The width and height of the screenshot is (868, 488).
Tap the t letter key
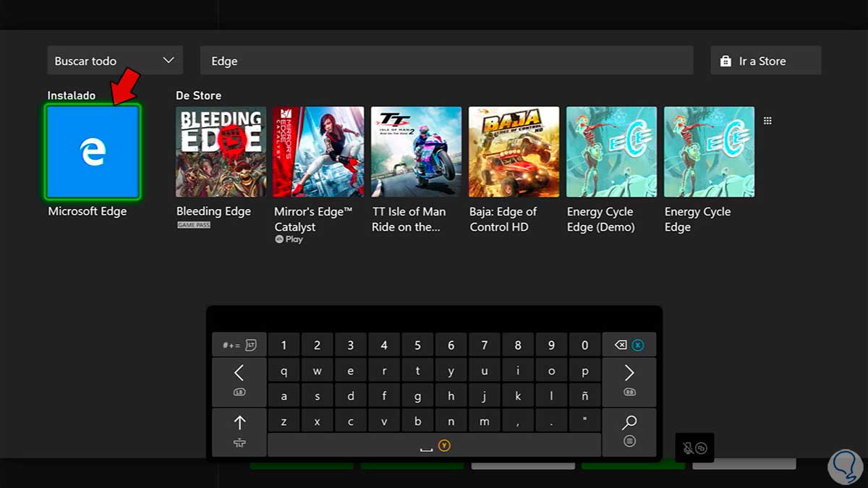[417, 371]
